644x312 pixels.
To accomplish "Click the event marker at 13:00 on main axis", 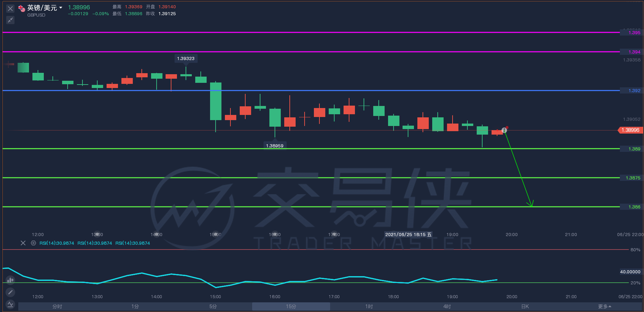I will click(x=97, y=234).
